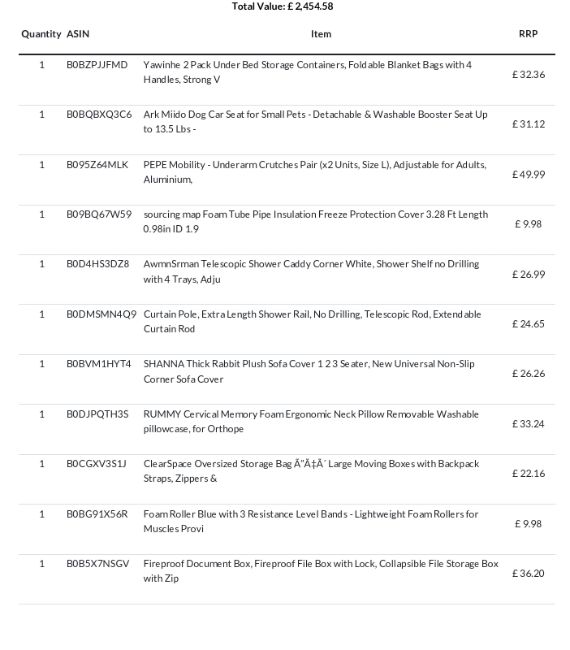The width and height of the screenshot is (570, 650).
Task: Click the Quantity column header
Action: (x=41, y=34)
